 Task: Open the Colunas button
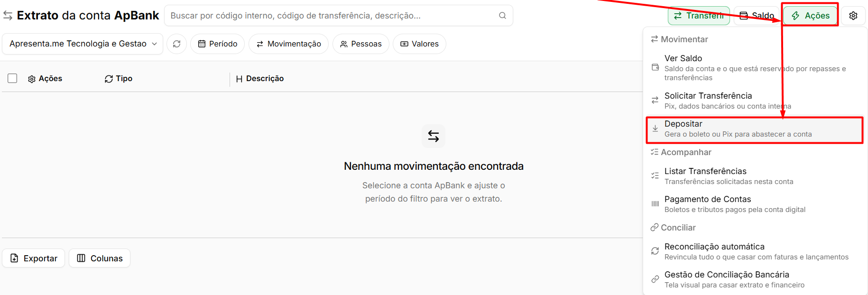[x=100, y=258]
